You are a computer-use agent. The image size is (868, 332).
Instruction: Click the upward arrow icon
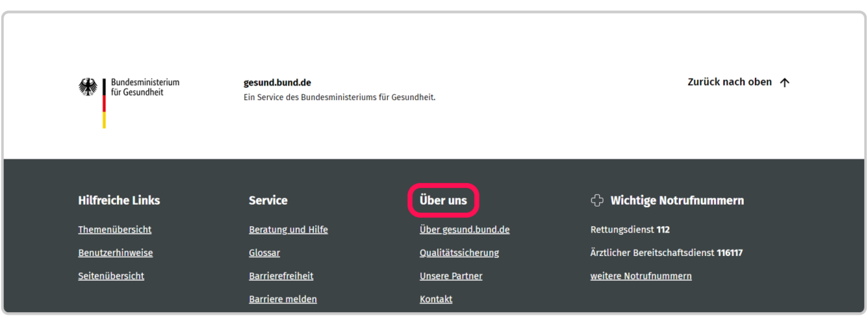(784, 83)
